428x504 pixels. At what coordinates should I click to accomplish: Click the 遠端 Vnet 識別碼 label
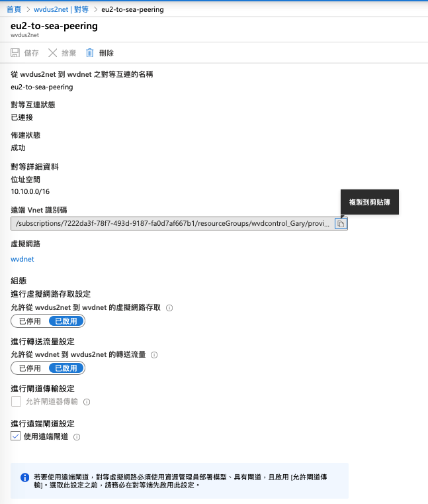click(x=39, y=210)
